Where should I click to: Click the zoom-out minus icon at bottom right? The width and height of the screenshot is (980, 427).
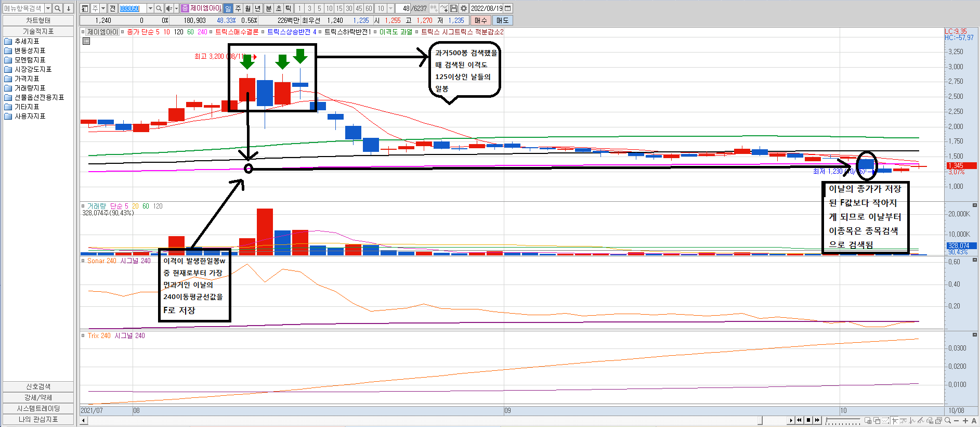[957, 421]
